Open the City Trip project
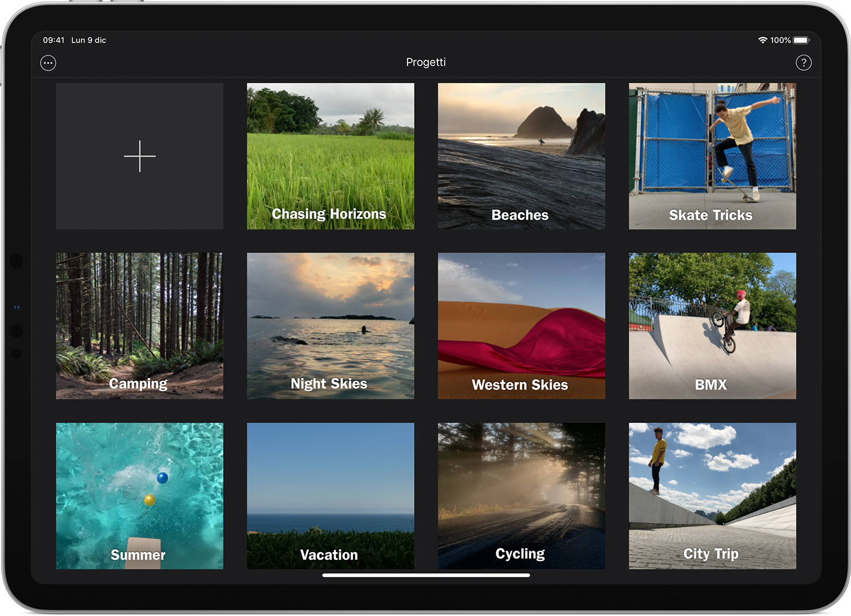The height and width of the screenshot is (616, 851). click(712, 496)
